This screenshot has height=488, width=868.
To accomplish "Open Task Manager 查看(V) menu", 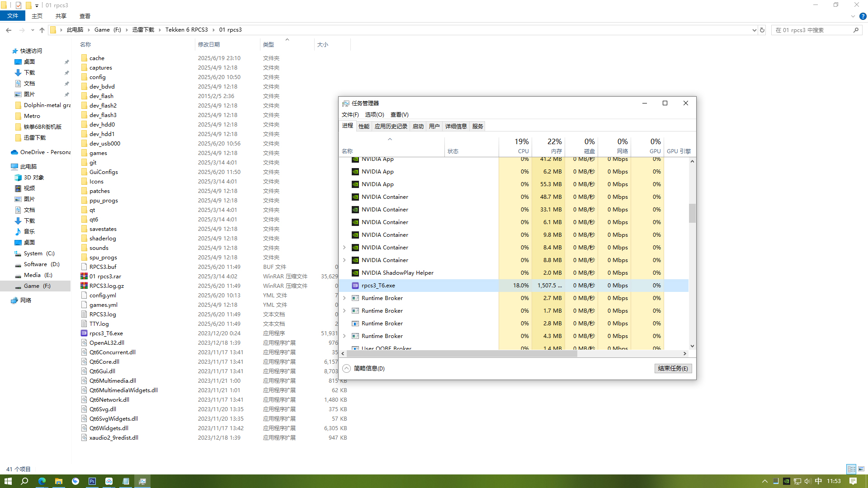I will point(400,114).
